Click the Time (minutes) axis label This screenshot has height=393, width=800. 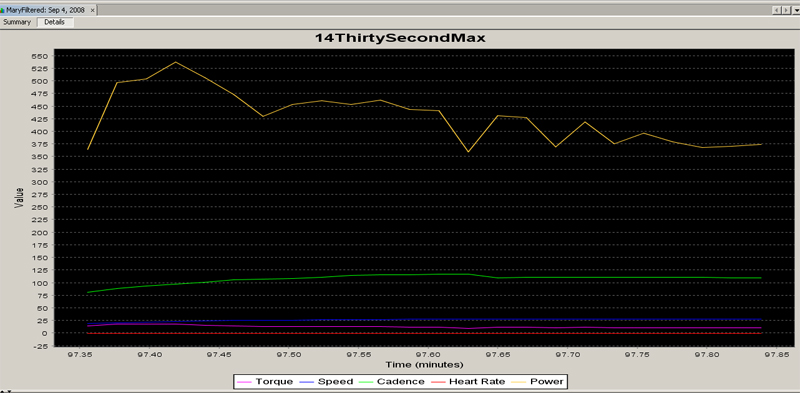[x=424, y=365]
